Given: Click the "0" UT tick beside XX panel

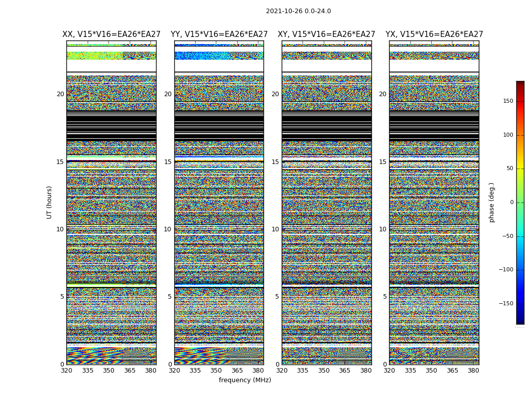Looking at the screenshot, I should (x=62, y=364).
